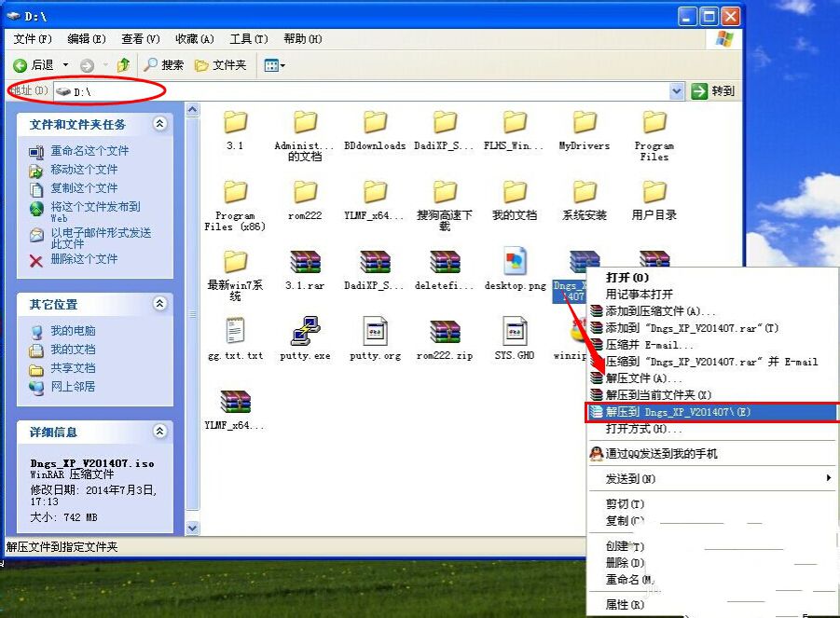
Task: Click the SYS.GHO file icon
Action: tap(515, 332)
